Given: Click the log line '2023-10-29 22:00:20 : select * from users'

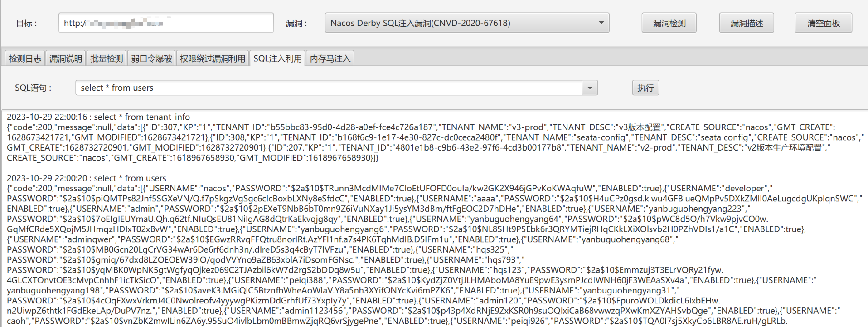Looking at the screenshot, I should 87,178.
